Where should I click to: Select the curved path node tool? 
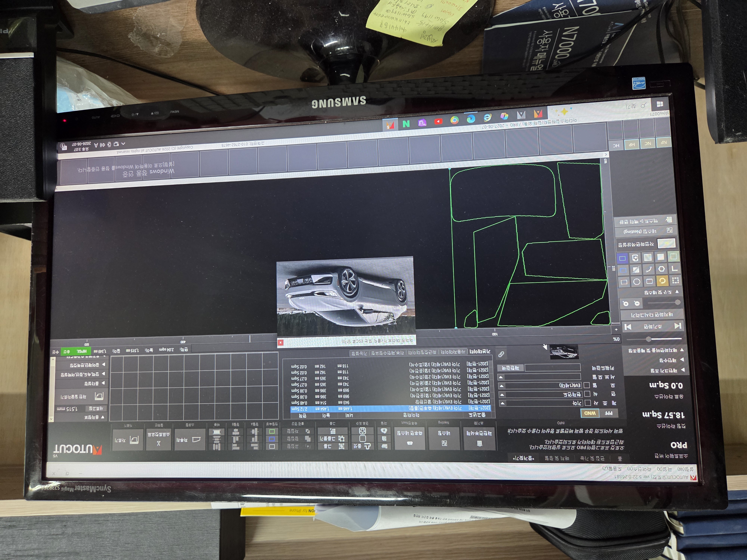[x=649, y=269]
